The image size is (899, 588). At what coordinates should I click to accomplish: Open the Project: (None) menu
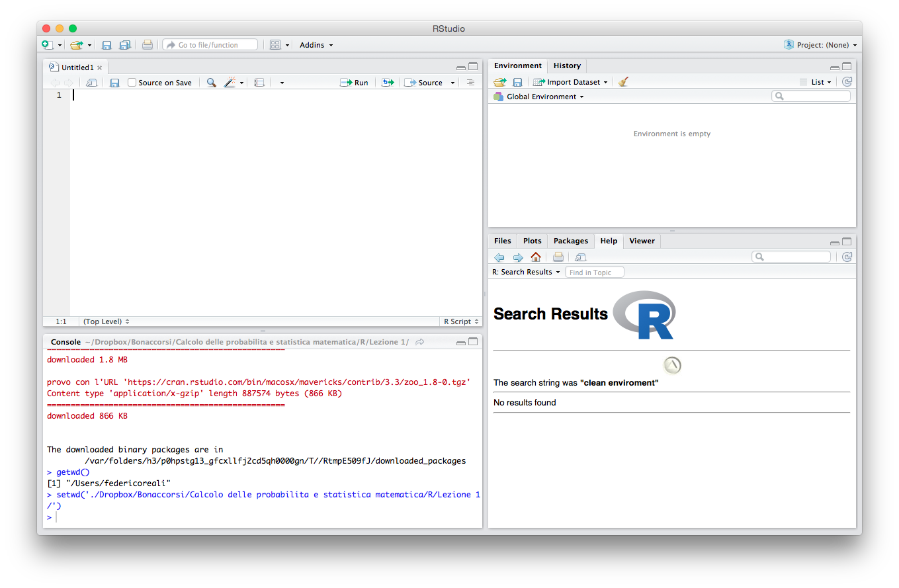[820, 45]
